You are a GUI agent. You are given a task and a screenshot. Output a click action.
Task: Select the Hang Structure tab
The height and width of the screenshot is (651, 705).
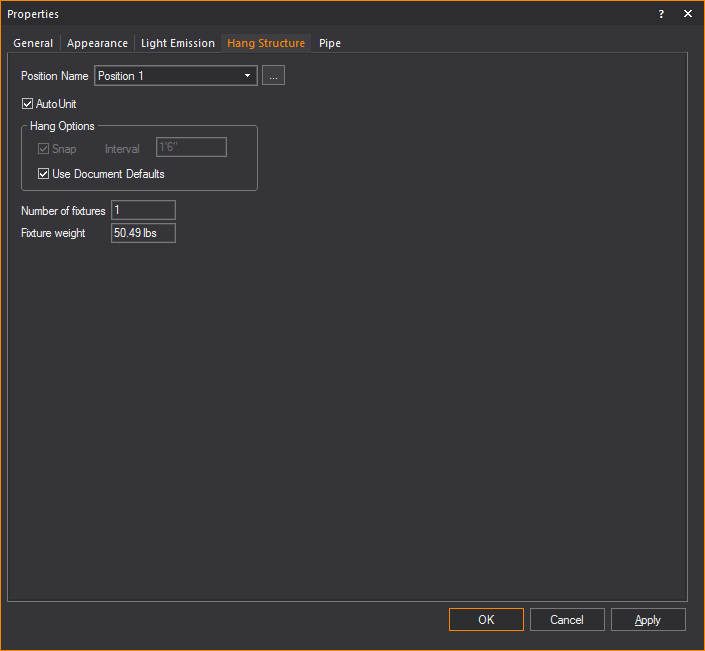click(x=266, y=43)
